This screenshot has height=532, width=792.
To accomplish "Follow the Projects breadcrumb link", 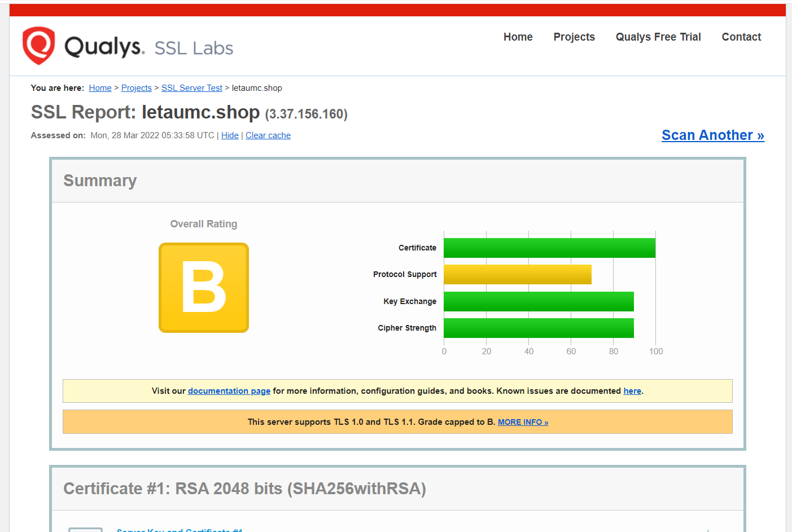I will [x=137, y=88].
